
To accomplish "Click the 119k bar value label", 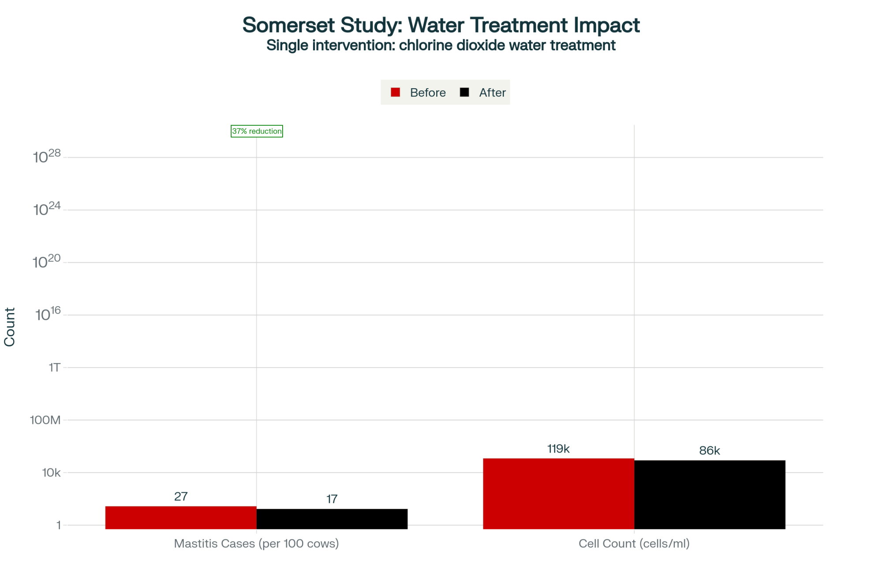I will (558, 449).
